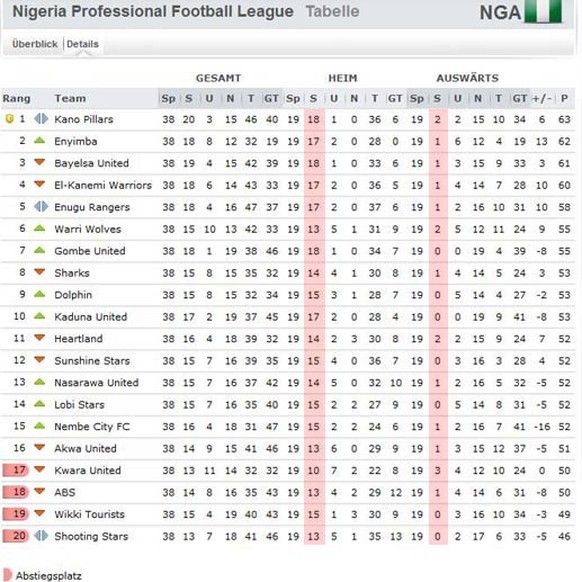Sort by the +/- goal difference header
Viewport: 582px width, 582px height.
(542, 98)
